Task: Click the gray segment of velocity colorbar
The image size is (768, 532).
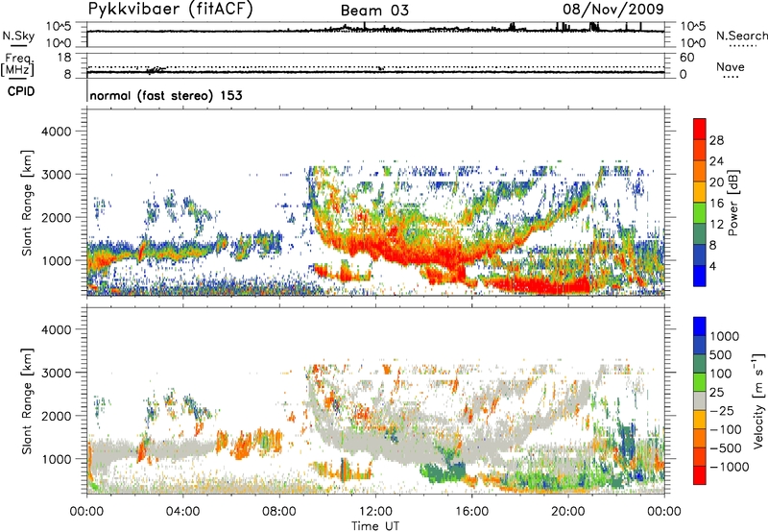Action: (700, 401)
